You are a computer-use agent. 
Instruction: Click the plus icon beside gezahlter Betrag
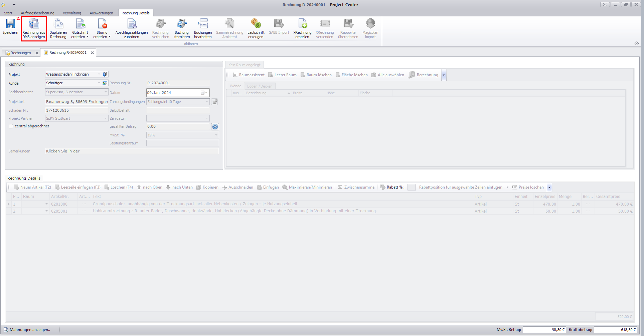215,127
